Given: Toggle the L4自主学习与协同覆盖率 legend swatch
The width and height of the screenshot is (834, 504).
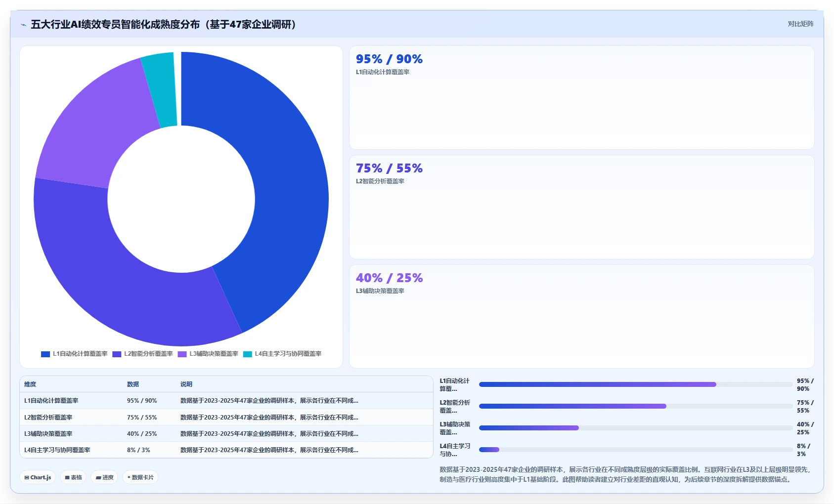Looking at the screenshot, I should coord(248,354).
